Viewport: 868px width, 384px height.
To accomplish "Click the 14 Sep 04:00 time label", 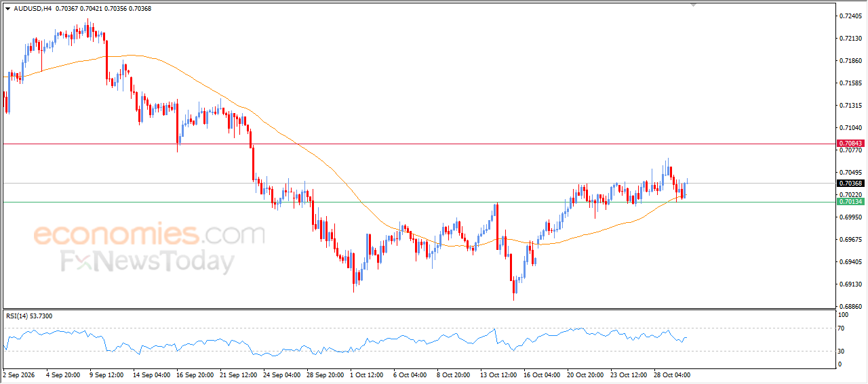I will (152, 375).
